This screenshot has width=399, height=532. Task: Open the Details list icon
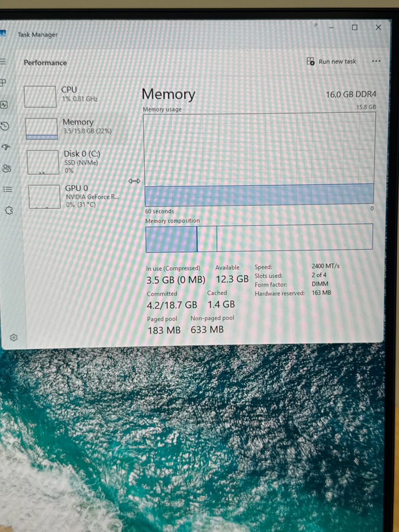(8, 189)
